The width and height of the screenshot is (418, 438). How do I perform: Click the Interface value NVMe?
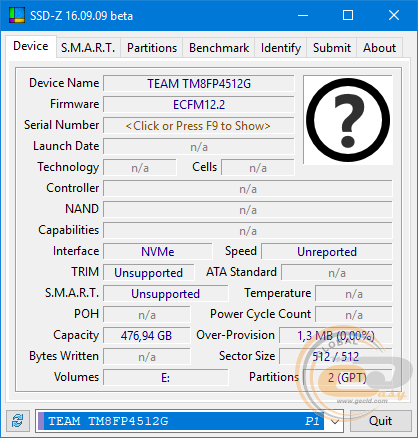click(x=158, y=252)
